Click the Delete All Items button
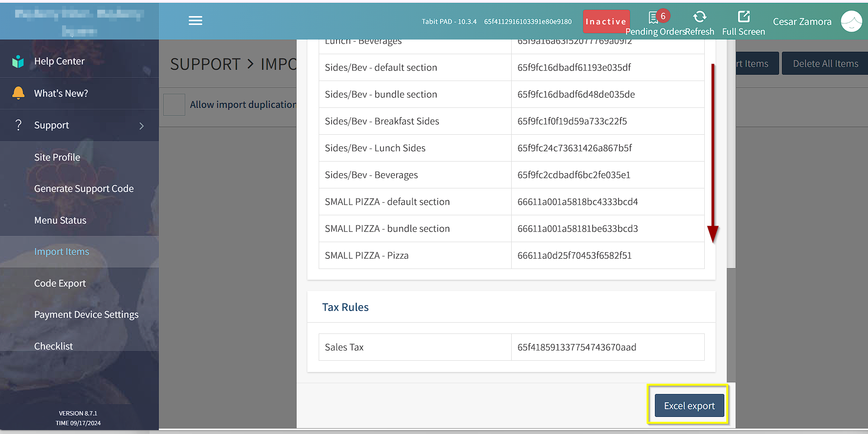The height and width of the screenshot is (434, 868). coord(825,63)
